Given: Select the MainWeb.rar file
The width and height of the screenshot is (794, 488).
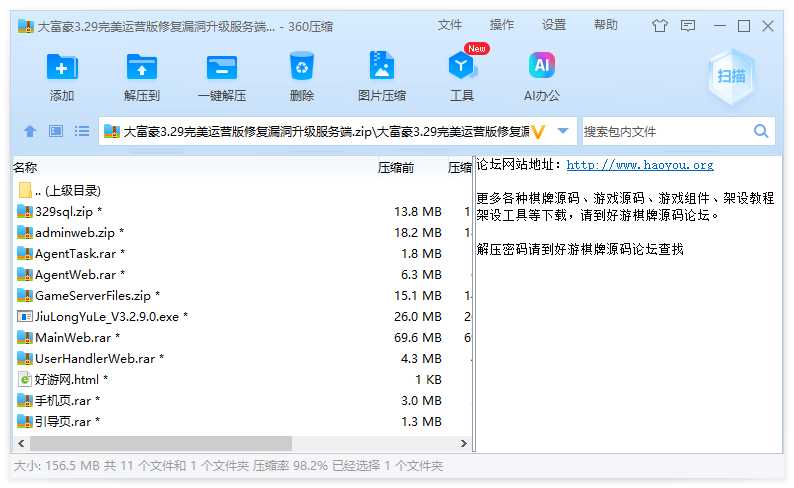Looking at the screenshot, I should [242, 338].
